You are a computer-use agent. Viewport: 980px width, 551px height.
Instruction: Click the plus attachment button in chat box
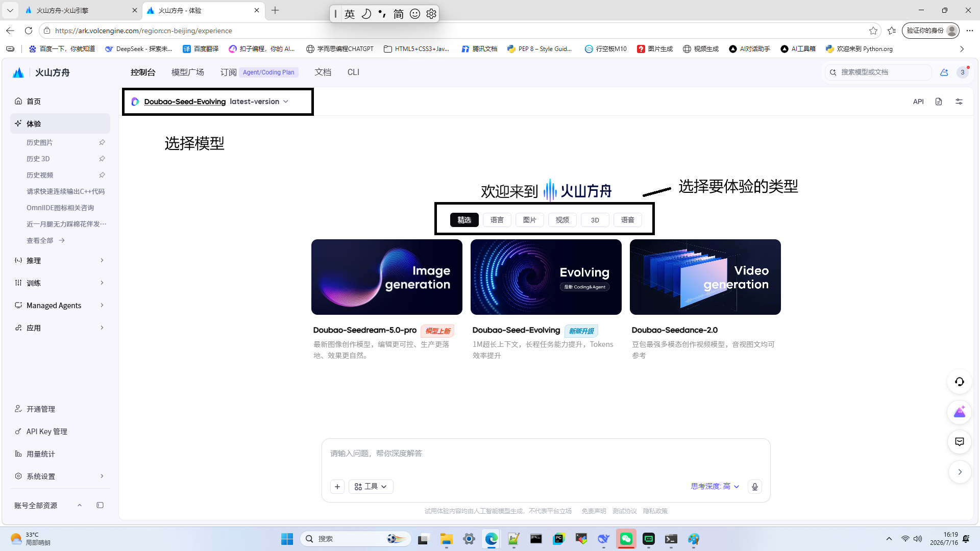pyautogui.click(x=337, y=487)
